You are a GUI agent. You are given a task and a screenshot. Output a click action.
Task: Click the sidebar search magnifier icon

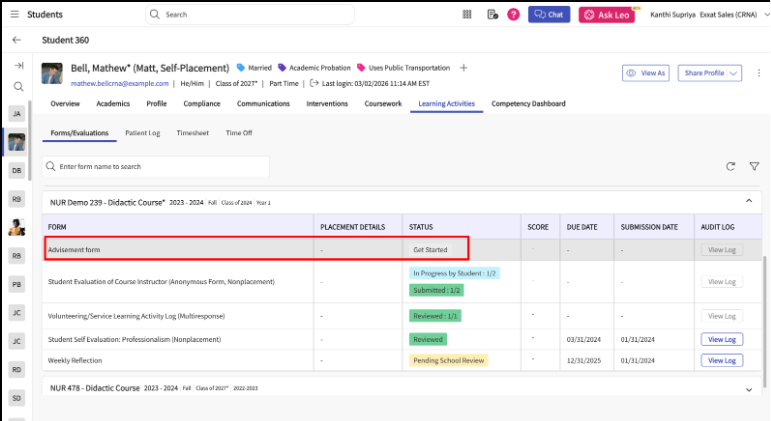(19, 87)
